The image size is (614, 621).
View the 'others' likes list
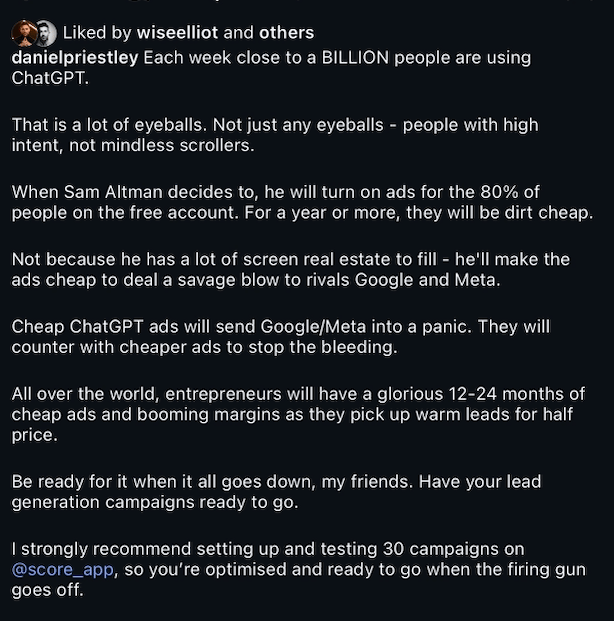pyautogui.click(x=286, y=33)
